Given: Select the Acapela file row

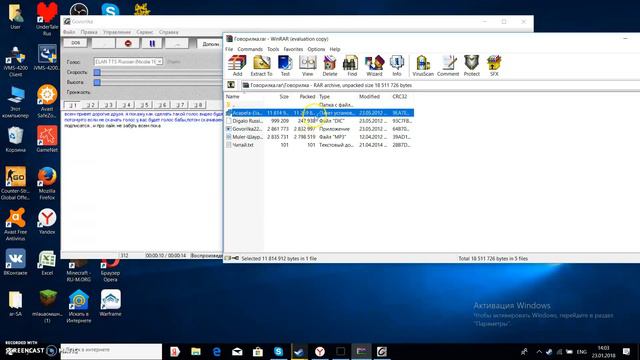Looking at the screenshot, I should click(320, 113).
